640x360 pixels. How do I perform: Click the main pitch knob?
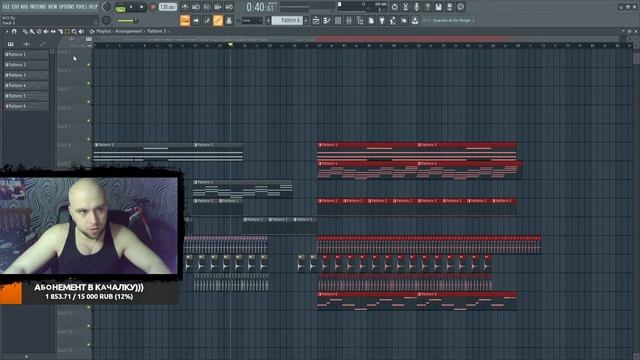tap(106, 20)
